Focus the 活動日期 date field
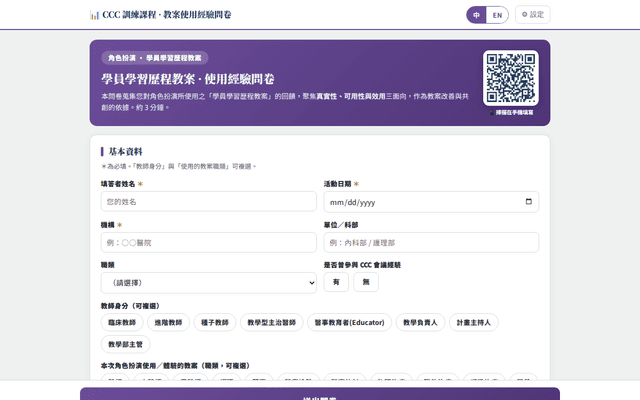The image size is (640, 400). pyautogui.click(x=431, y=202)
